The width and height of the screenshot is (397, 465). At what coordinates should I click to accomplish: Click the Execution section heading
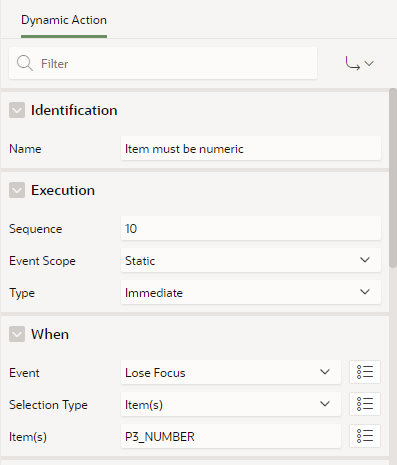[63, 190]
